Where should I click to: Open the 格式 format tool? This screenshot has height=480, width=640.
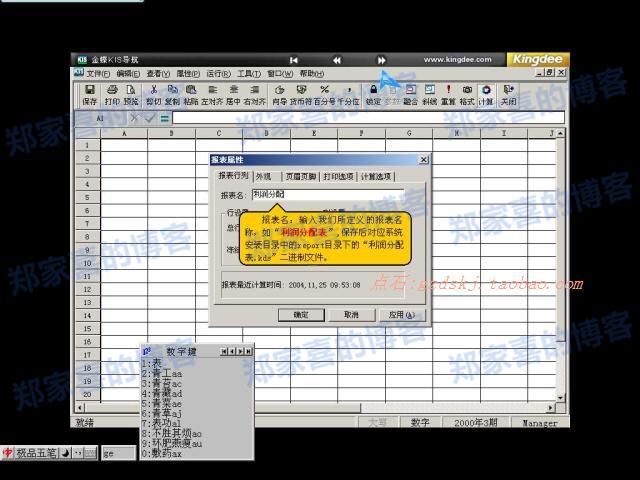click(467, 95)
